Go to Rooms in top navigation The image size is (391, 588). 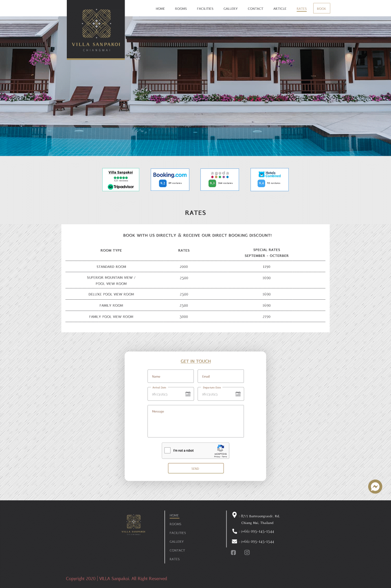click(x=181, y=9)
